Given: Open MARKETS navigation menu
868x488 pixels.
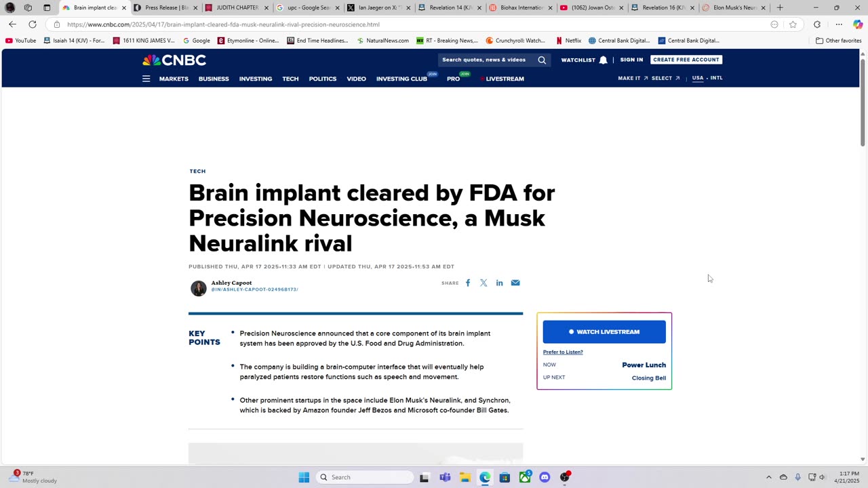Looking at the screenshot, I should click(x=174, y=79).
